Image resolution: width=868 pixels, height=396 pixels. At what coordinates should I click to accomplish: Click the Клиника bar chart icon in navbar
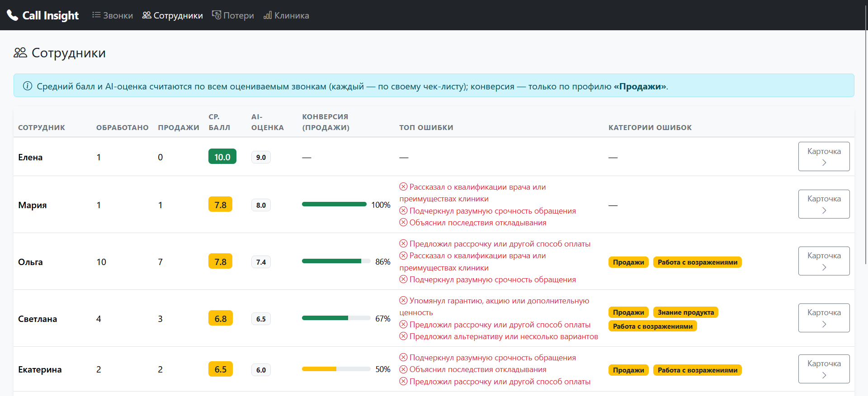click(268, 15)
